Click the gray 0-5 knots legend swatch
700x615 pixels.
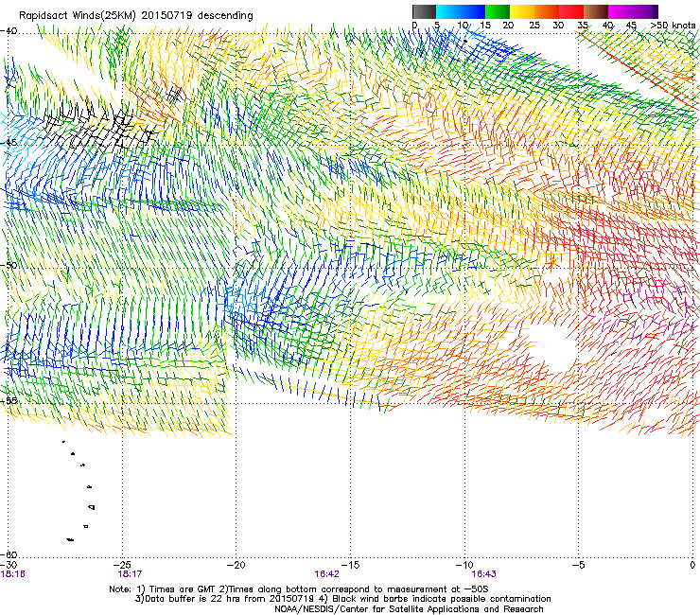point(424,11)
